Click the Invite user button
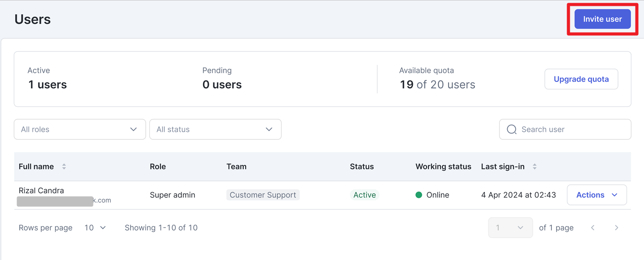Screen dimensions: 644x260 click(602, 19)
